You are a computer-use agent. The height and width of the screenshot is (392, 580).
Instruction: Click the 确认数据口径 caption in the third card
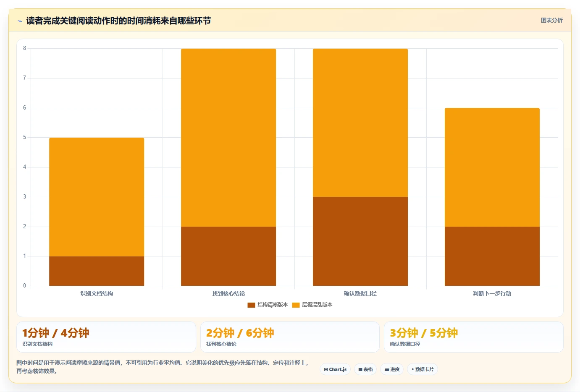pos(405,344)
